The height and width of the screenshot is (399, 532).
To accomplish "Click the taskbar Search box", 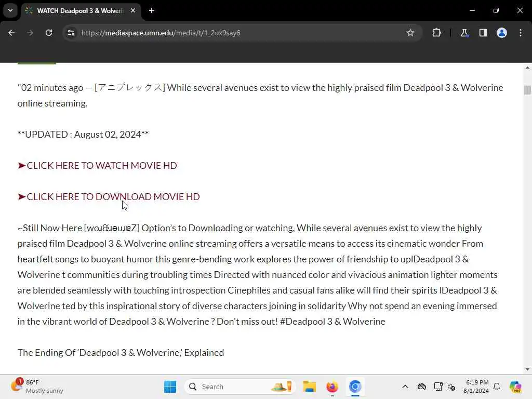I will [240, 387].
